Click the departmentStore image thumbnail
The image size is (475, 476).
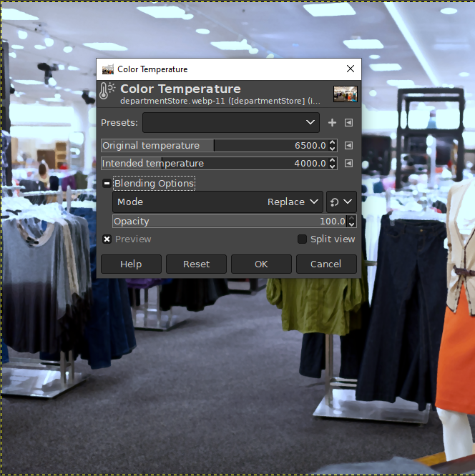346,94
